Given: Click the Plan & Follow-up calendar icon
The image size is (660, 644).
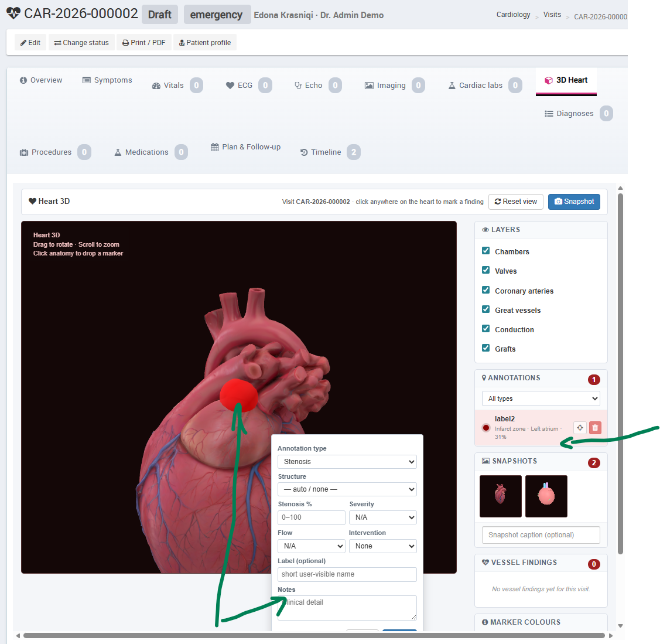Looking at the screenshot, I should (215, 147).
